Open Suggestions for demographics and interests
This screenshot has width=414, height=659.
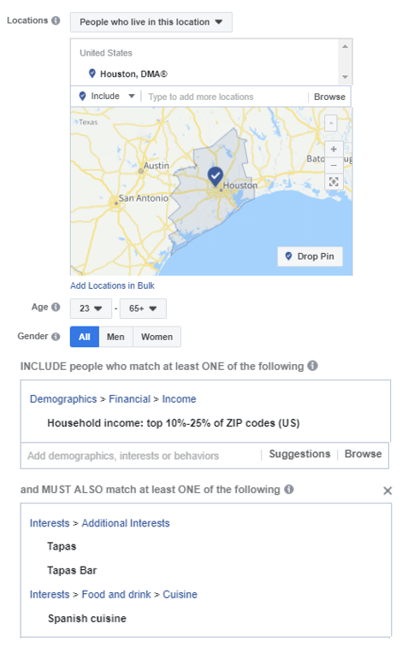299,454
